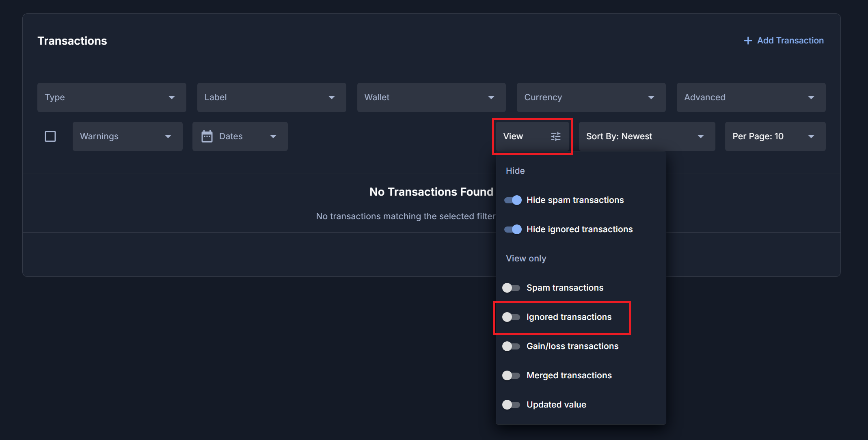The height and width of the screenshot is (440, 868).
Task: Click the calendar icon in Dates filter
Action: (x=207, y=136)
